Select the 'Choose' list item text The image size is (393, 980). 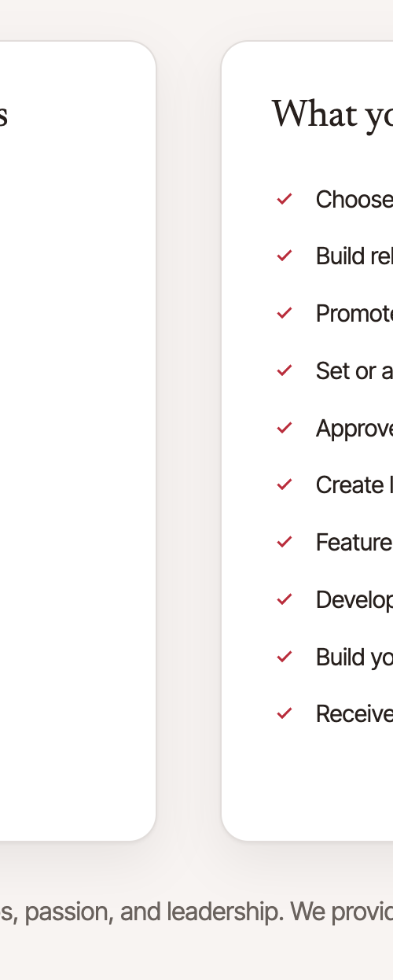(x=354, y=199)
